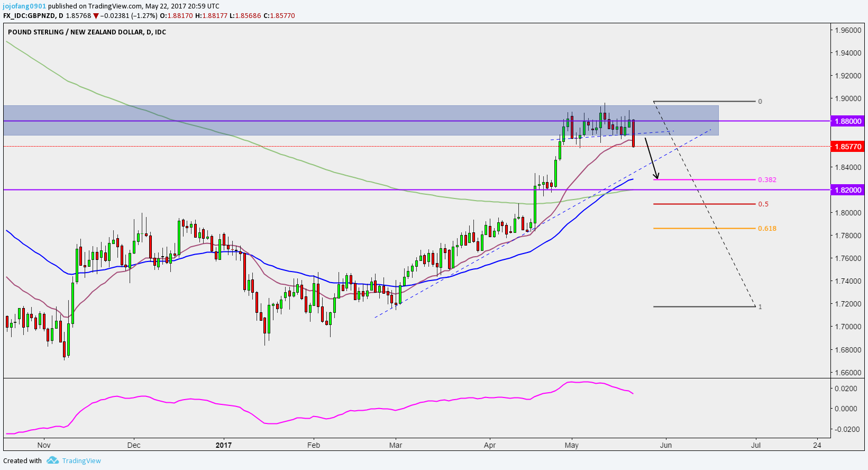
Task: Click the 24 date axis label
Action: [x=818, y=445]
